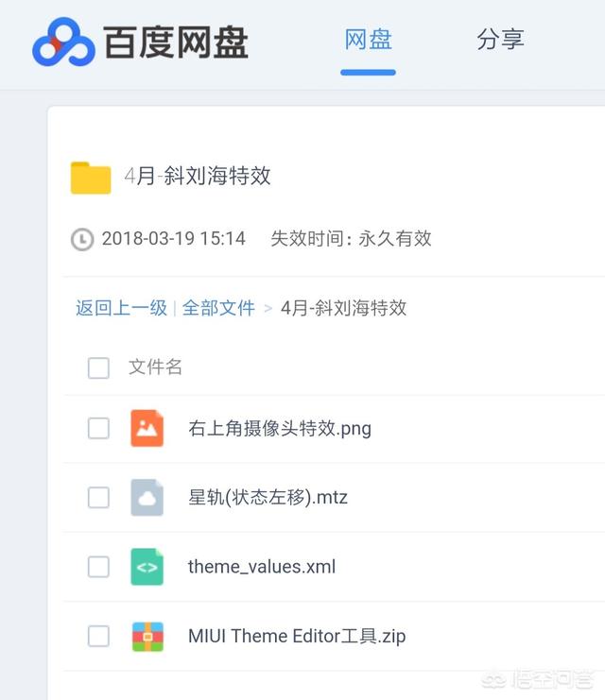Open the file 右上角摄像头特效.png
This screenshot has width=605, height=700.
tap(279, 429)
